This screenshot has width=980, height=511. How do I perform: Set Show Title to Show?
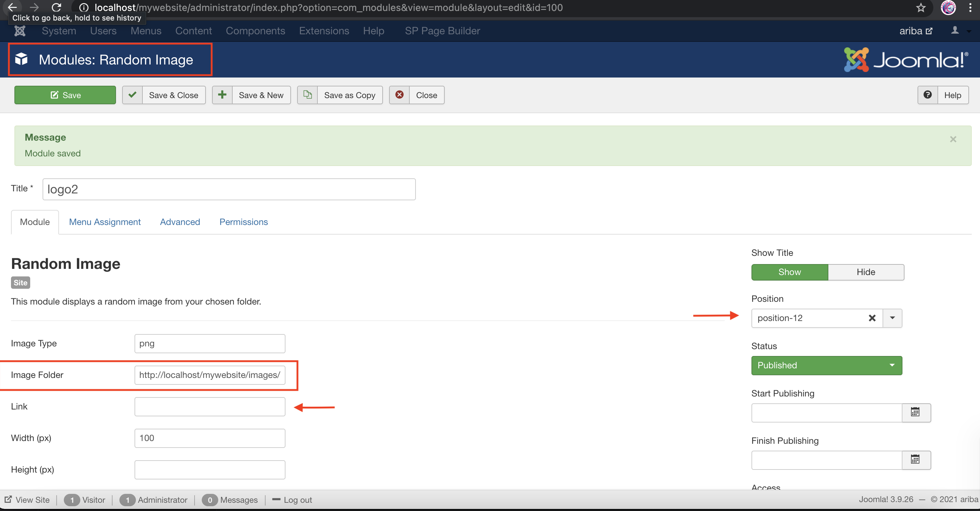790,272
